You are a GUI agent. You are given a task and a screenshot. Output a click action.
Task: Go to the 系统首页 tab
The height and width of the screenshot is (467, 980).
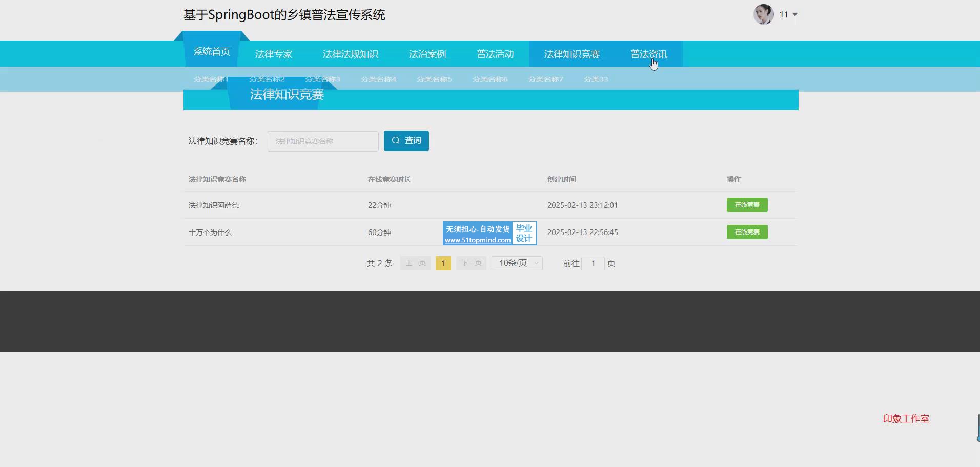point(212,52)
